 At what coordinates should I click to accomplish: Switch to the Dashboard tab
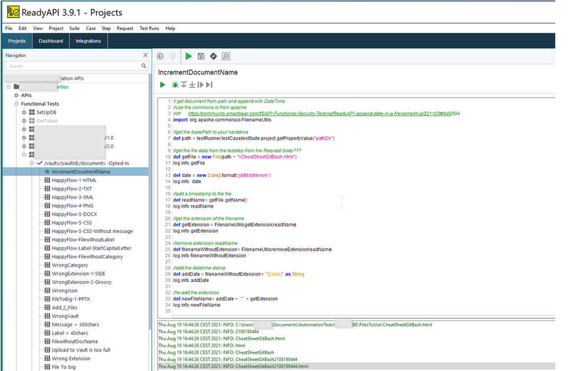tap(51, 41)
